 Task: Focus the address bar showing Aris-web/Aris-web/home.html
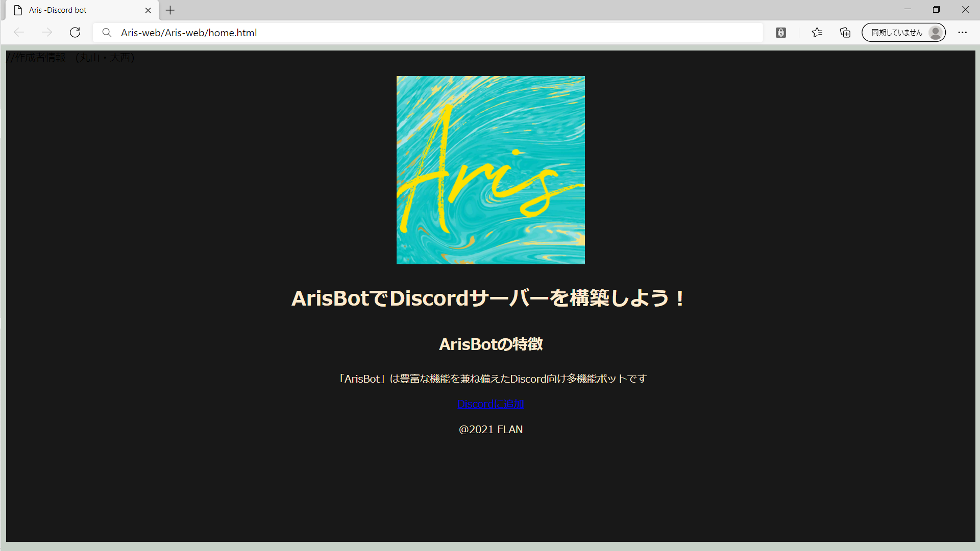(x=428, y=33)
